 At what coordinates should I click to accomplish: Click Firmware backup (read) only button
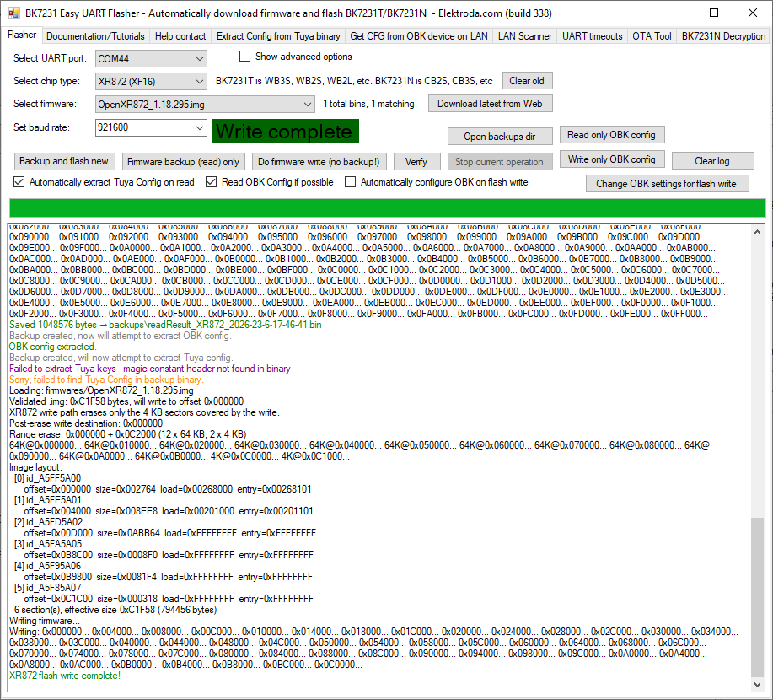click(183, 162)
